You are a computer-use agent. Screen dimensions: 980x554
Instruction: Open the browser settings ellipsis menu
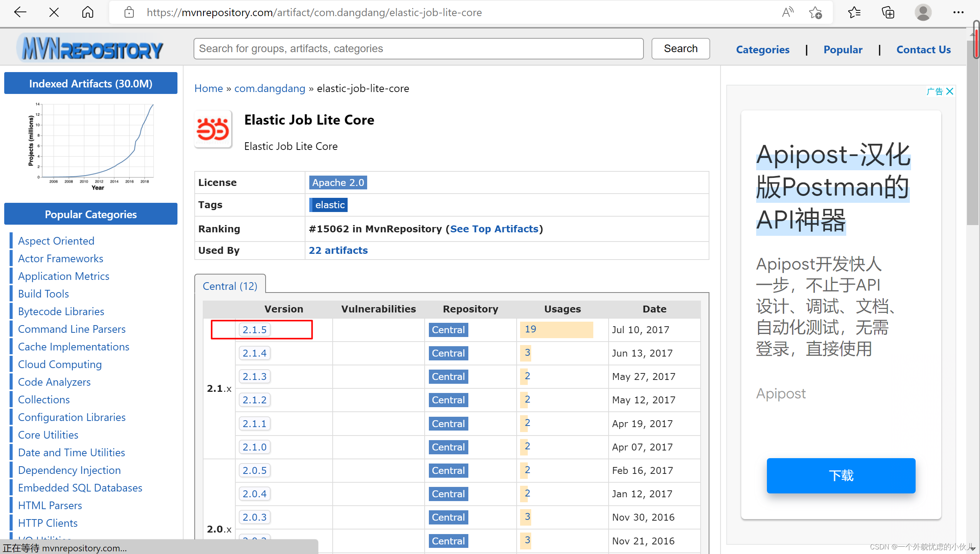958,12
